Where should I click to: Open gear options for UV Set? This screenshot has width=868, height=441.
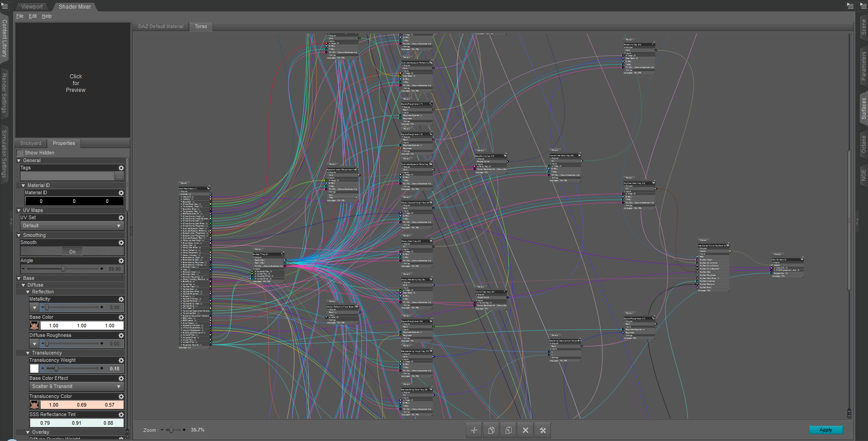coord(121,218)
